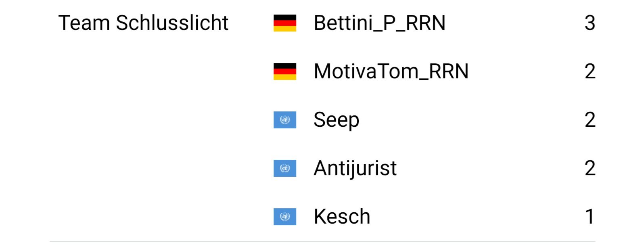Click Bettini_P_RRN's score of 3
644x249 pixels.
point(590,23)
